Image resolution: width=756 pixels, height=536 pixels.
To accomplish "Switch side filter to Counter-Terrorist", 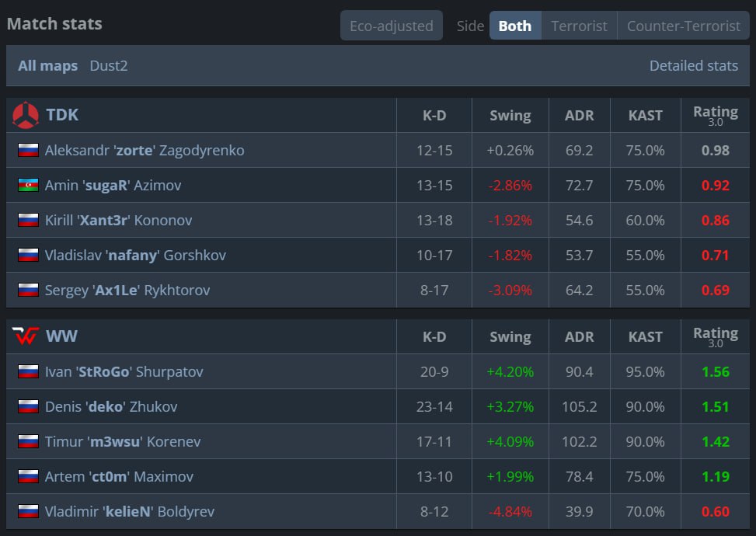I will 683,26.
